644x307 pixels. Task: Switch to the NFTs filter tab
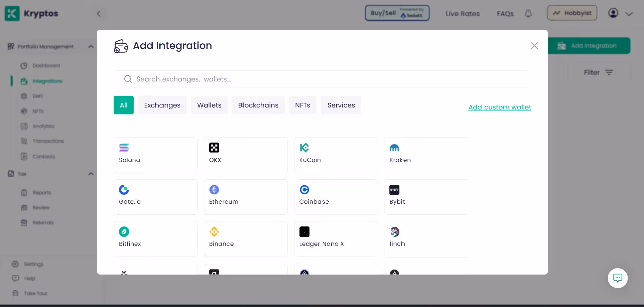[x=303, y=105]
